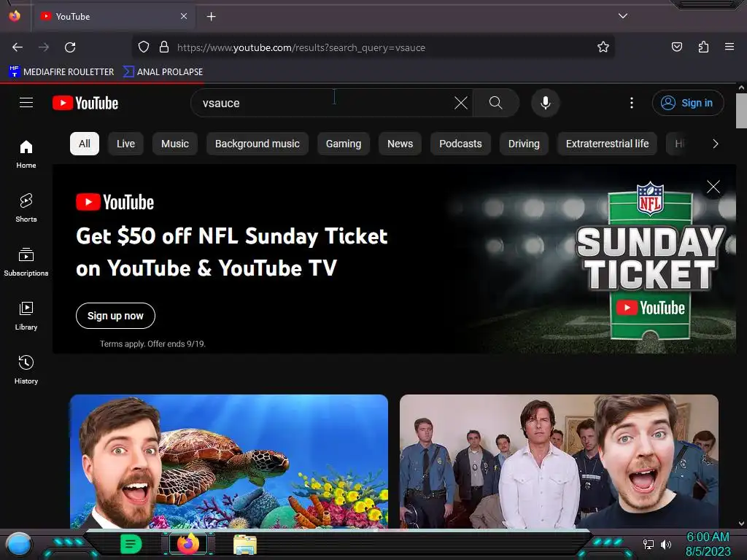Select the Gaming filter chip

344,144
